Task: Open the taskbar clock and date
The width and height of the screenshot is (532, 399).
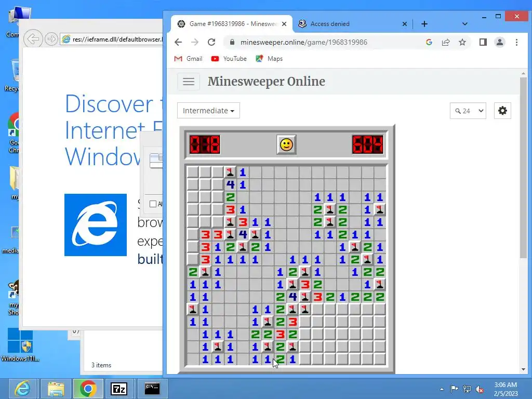Action: click(506, 389)
